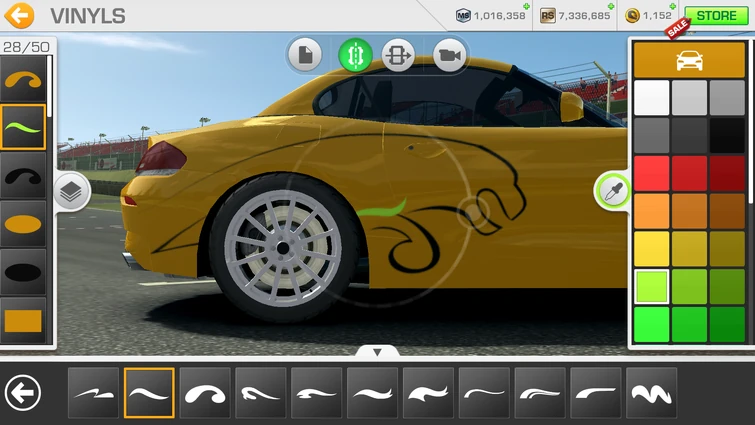Pick brown-orange color swatch
755x425 pixels.
[x=727, y=211]
